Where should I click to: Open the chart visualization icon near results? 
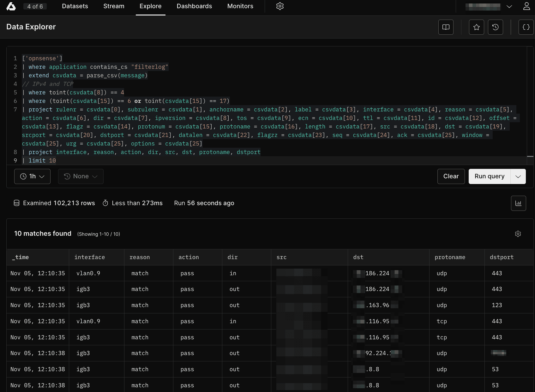point(519,203)
